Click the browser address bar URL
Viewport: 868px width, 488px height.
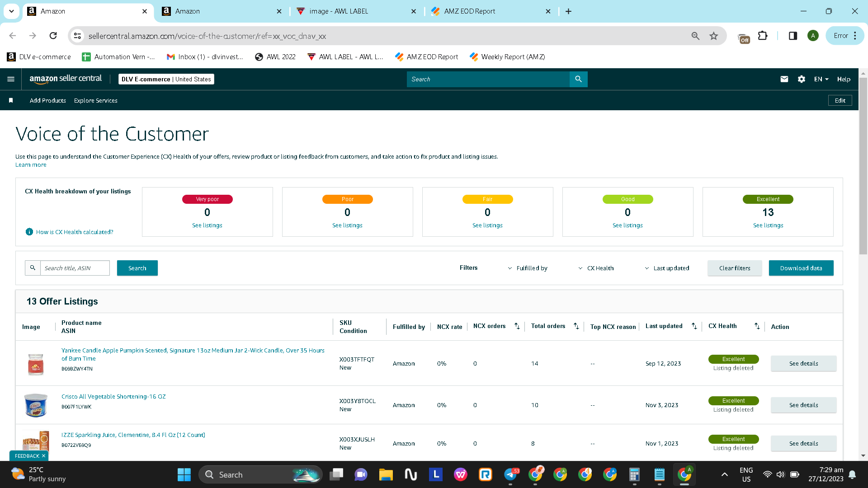(x=207, y=36)
